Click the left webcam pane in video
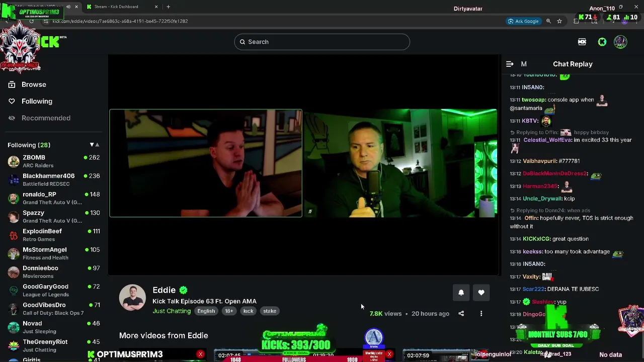 [206, 163]
